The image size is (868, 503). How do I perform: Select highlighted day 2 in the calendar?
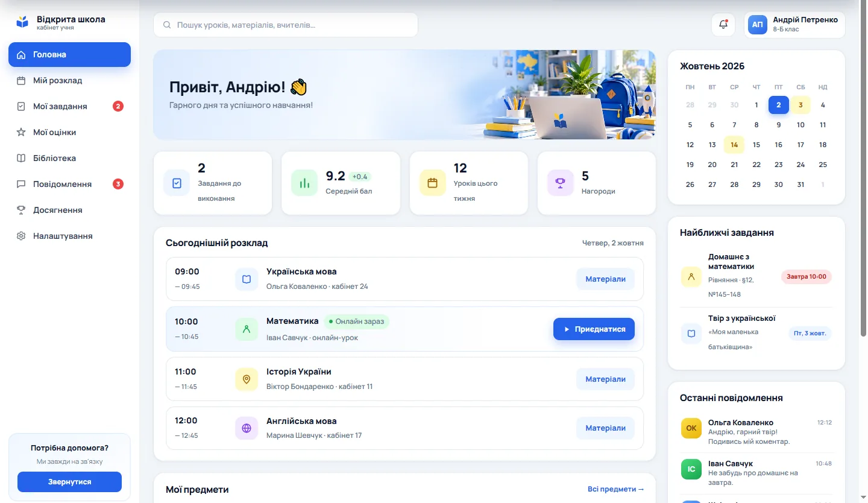(778, 105)
